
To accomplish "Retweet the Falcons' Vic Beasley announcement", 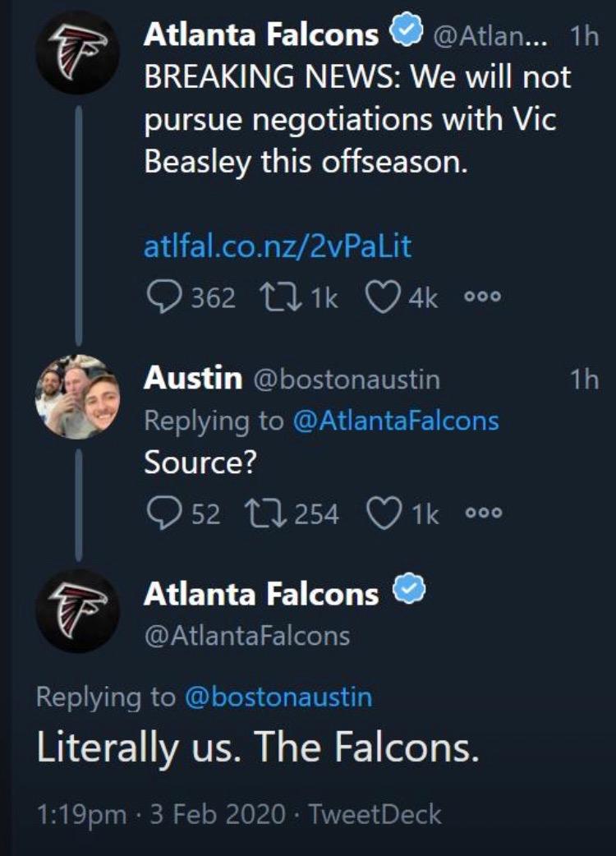I will coord(280,297).
